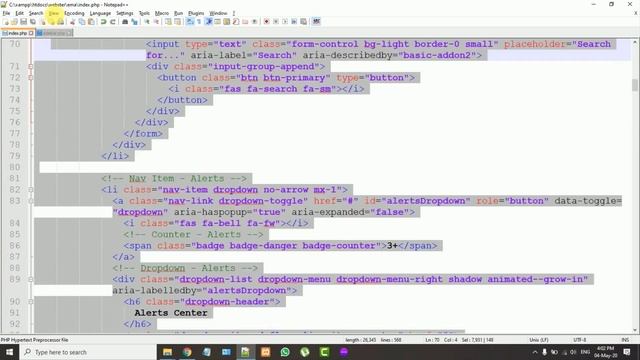Click the Unix (LF) status bar field
This screenshot has height=360, width=640.
pyautogui.click(x=539, y=340)
